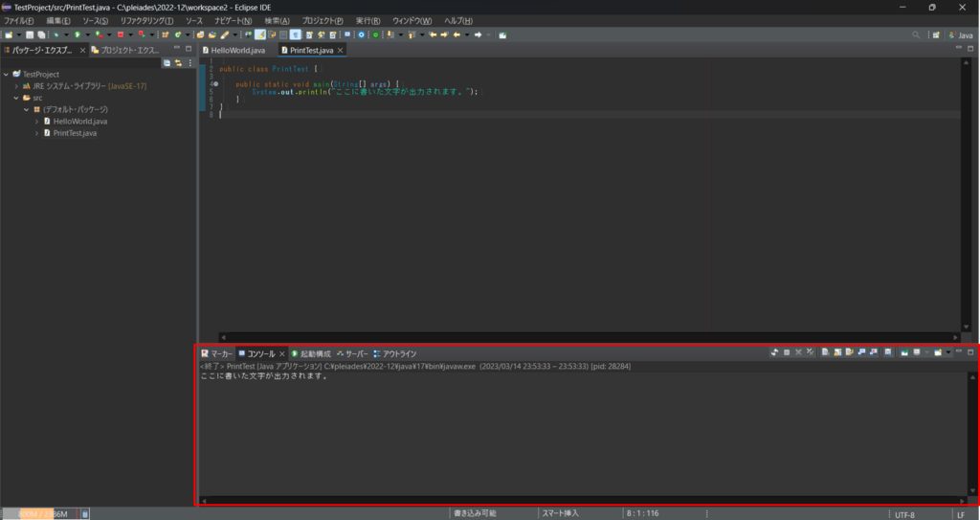Maximize the Package Explorer panel
The width and height of the screenshot is (980, 520).
189,49
